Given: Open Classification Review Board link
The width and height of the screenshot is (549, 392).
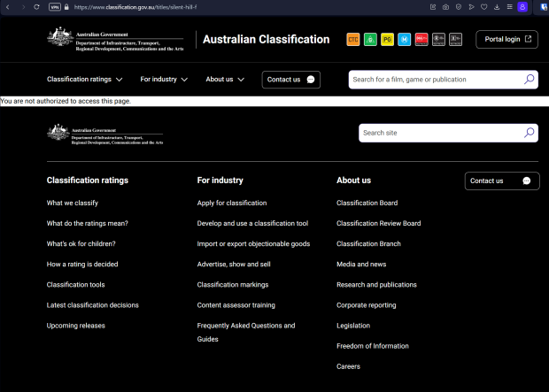Looking at the screenshot, I should pyautogui.click(x=378, y=223).
